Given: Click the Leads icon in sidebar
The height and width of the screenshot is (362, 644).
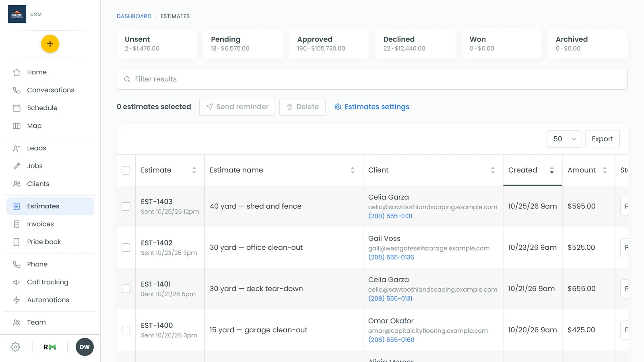Looking at the screenshot, I should tap(17, 148).
